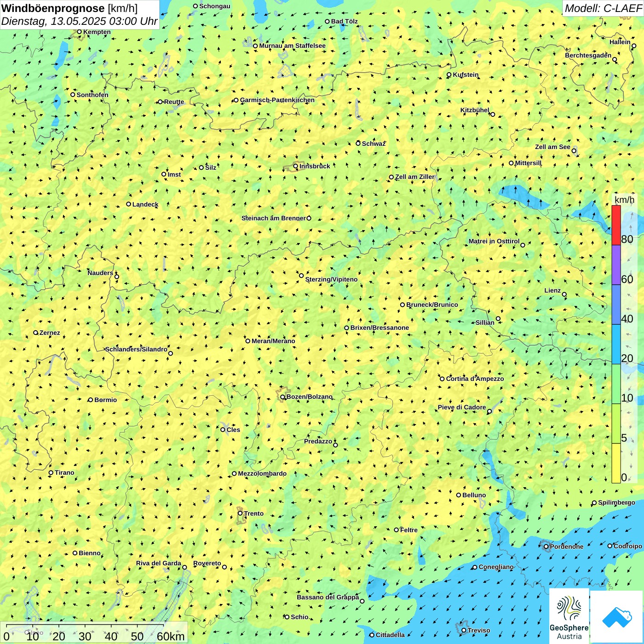644x644 pixels.
Task: Click the Reutte label
Action: 174,102
